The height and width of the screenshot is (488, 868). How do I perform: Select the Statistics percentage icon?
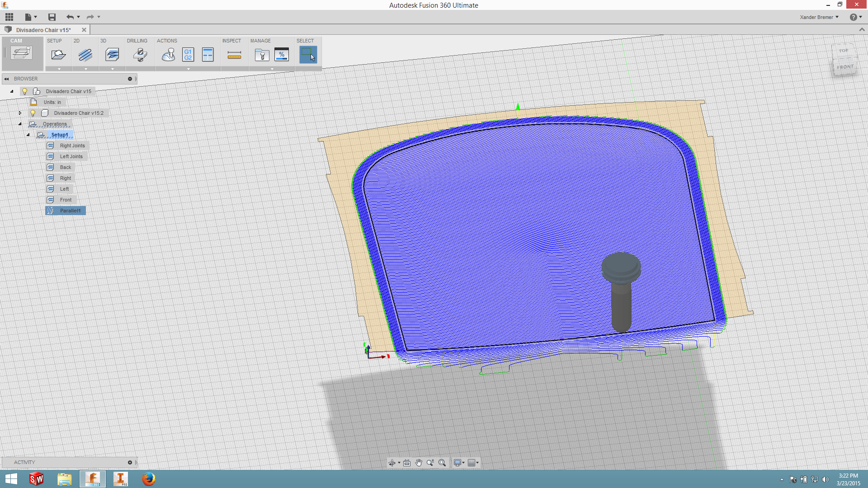(281, 54)
